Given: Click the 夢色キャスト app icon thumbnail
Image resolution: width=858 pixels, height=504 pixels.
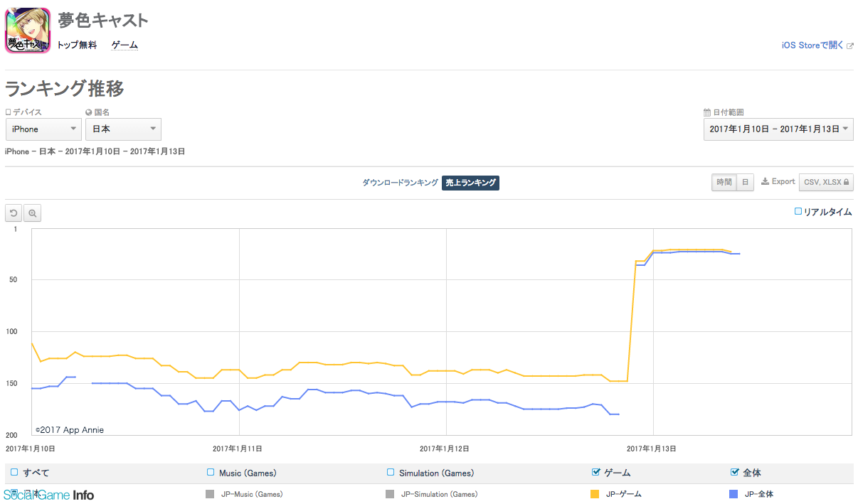Looking at the screenshot, I should click(x=28, y=30).
